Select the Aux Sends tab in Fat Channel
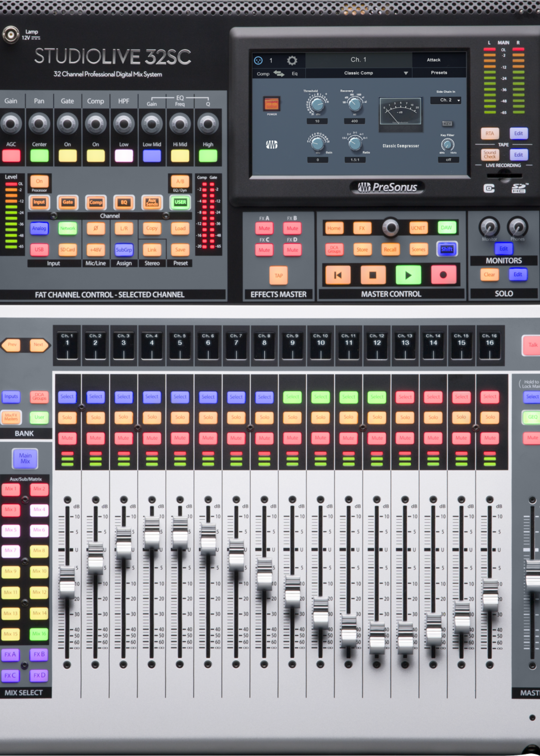540x756 pixels. [152, 202]
